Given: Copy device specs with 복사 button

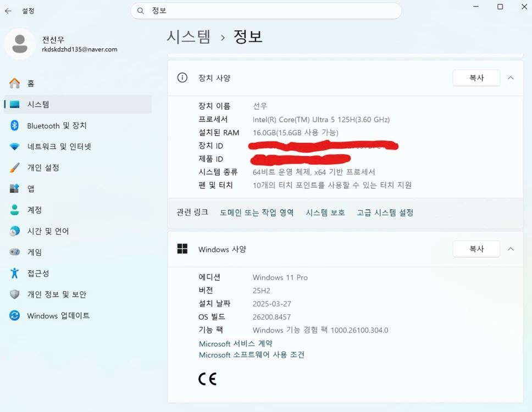Looking at the screenshot, I should (x=476, y=78).
